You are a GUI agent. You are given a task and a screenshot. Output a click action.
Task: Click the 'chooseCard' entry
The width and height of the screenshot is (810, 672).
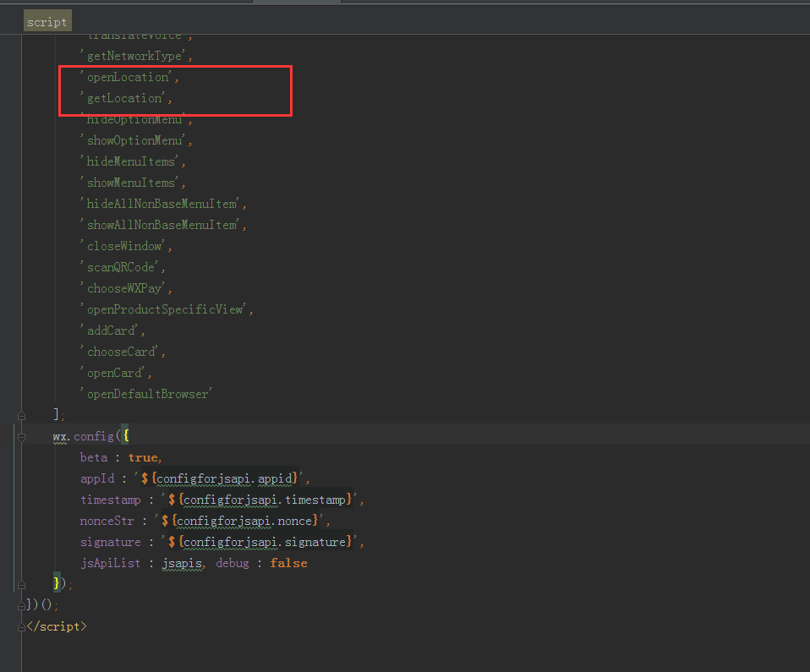pos(120,352)
